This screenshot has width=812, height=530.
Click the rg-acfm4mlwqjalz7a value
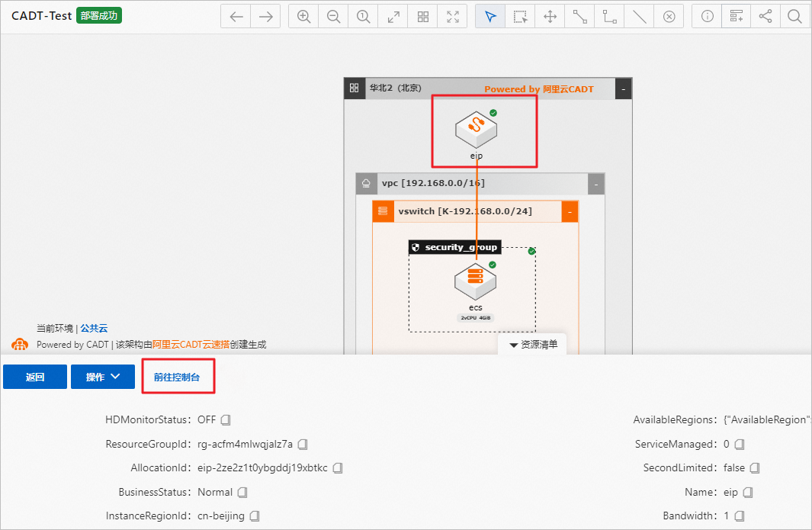coord(245,444)
